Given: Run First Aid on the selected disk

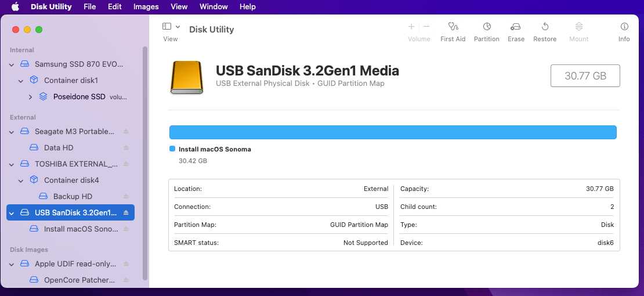Looking at the screenshot, I should [453, 32].
